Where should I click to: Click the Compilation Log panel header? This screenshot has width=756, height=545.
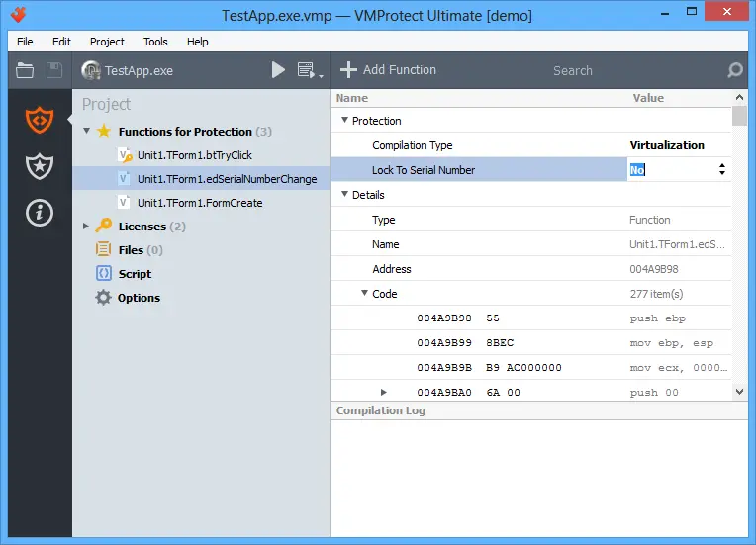point(539,410)
